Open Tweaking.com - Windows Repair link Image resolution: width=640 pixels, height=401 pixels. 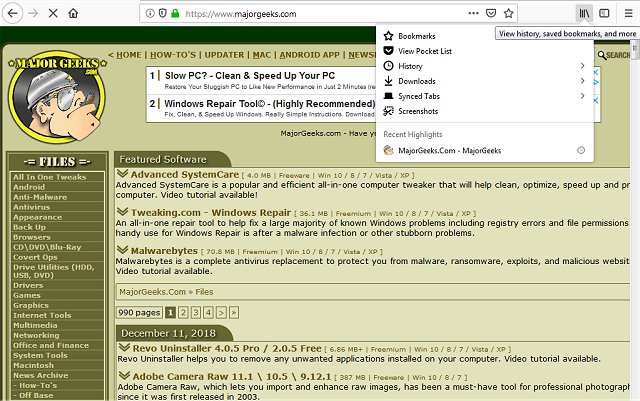tap(211, 212)
